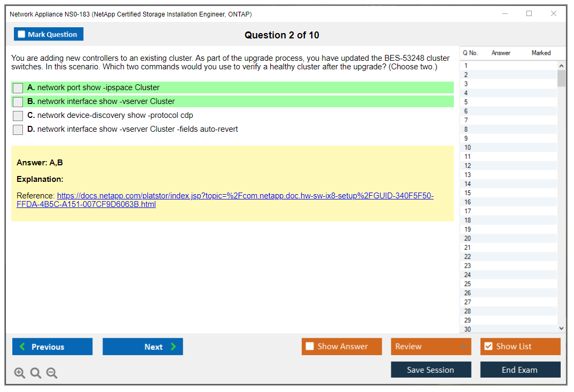Screen dimensions: 574x392
Task: Check option C for device-discovery command
Action: pos(18,116)
